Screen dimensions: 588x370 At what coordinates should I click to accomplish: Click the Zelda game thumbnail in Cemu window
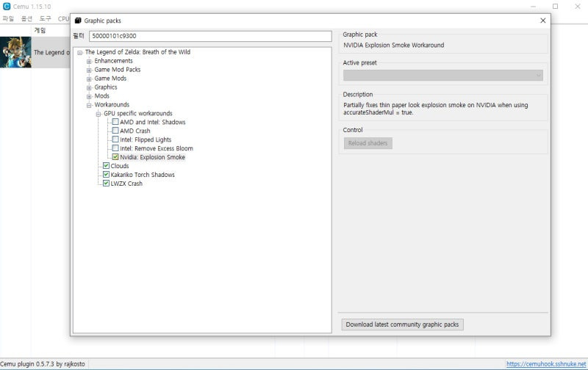pyautogui.click(x=15, y=52)
